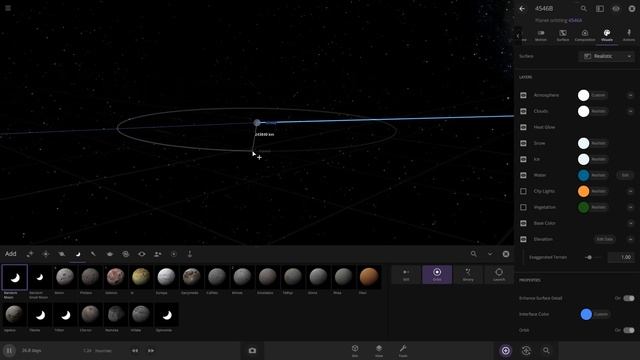Pick the blue Water color swatch
The image size is (640, 360).
[583, 175]
